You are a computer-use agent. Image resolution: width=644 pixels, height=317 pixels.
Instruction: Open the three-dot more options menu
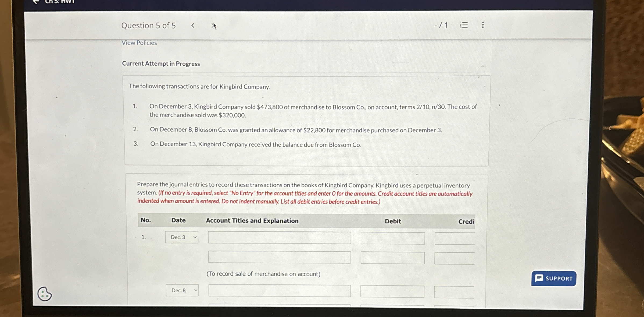pos(483,25)
